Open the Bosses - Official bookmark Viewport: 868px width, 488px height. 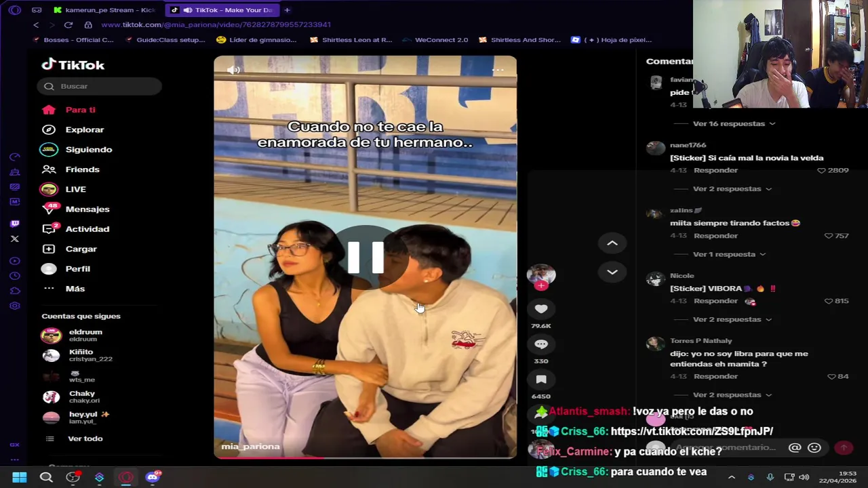pos(73,40)
